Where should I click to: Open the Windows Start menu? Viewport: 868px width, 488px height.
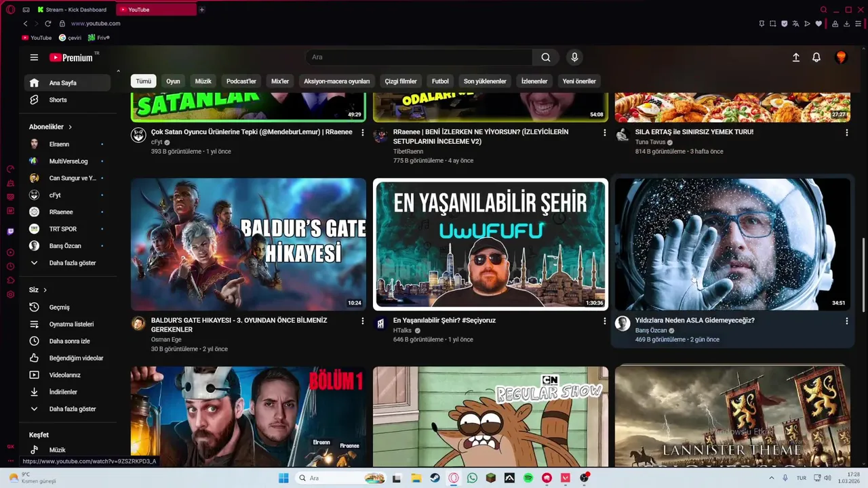(x=283, y=478)
